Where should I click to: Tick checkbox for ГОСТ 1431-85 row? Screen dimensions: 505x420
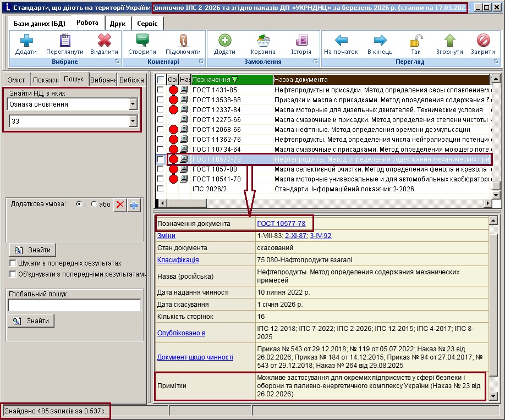(x=160, y=90)
